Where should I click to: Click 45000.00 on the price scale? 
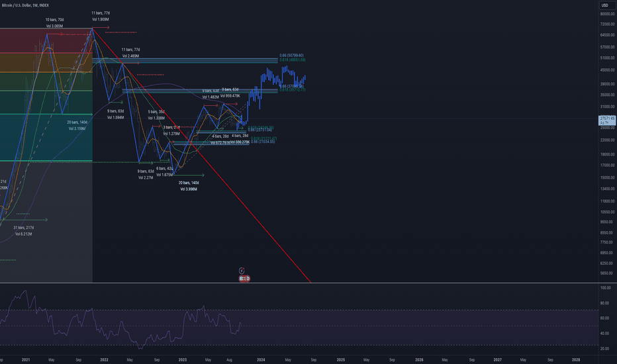(x=607, y=70)
